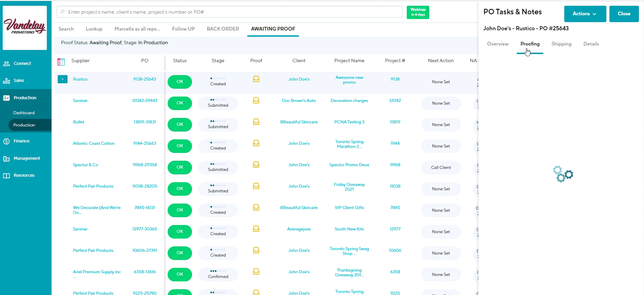
Task: Open the Resources book icon
Action: [6, 176]
